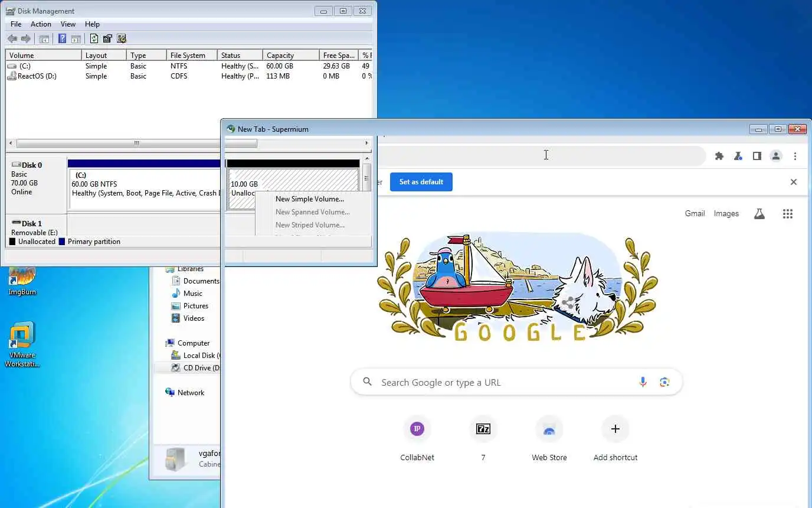Screen dimensions: 812x508
Task: Click the Back arrow in Disk Management toolbar
Action: [x=12, y=39]
